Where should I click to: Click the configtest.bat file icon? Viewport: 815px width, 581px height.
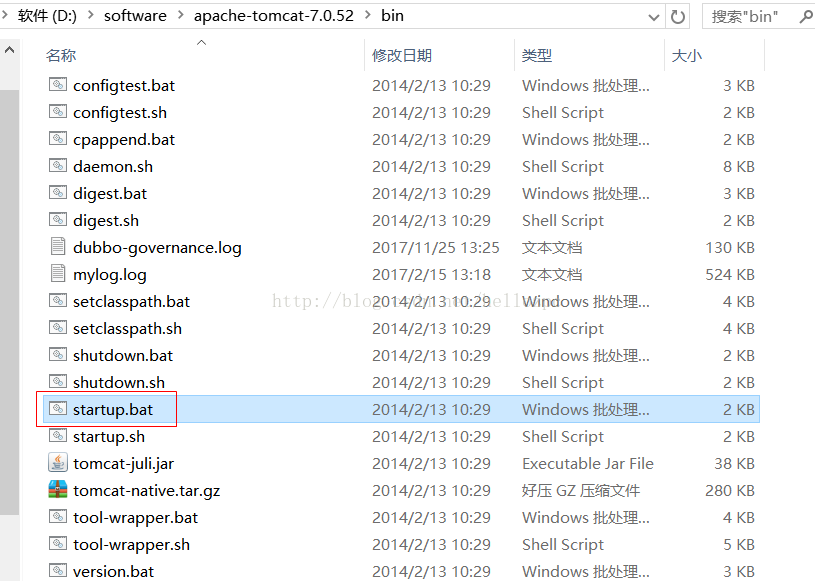coord(58,84)
